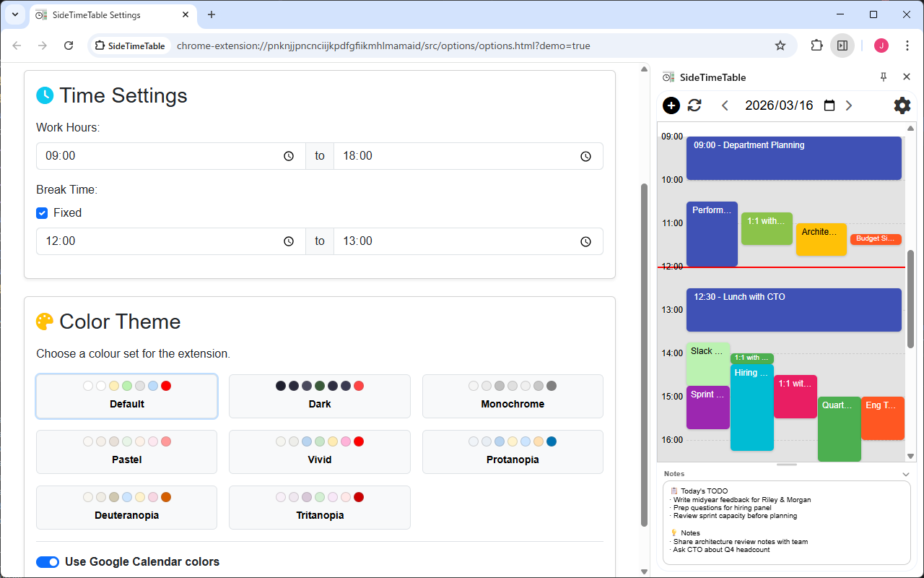Open clock picker for work end 18:00
Image resolution: width=924 pixels, height=578 pixels.
[586, 156]
